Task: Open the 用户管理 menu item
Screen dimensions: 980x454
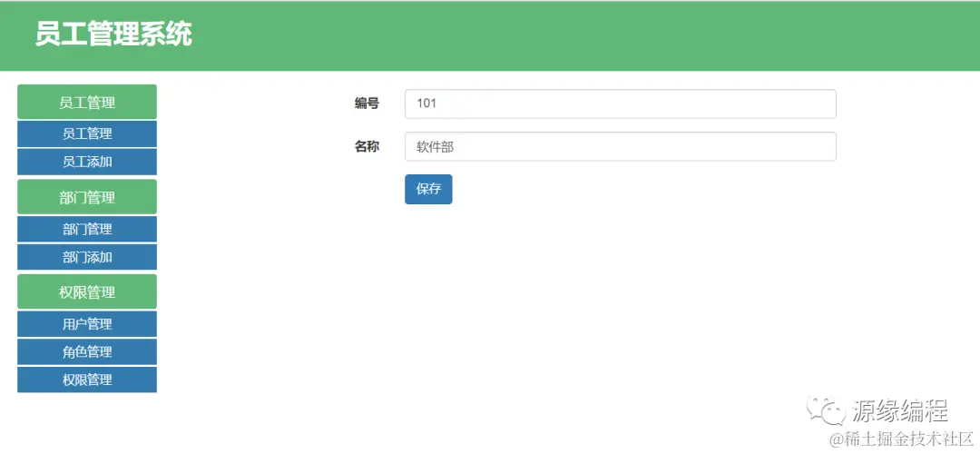Action: coord(87,324)
